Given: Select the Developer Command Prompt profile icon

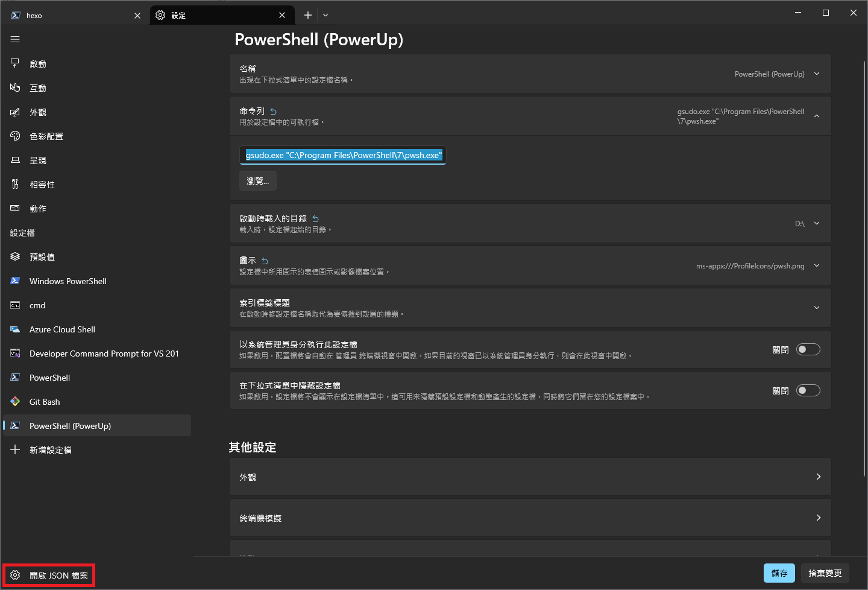Looking at the screenshot, I should pos(15,353).
